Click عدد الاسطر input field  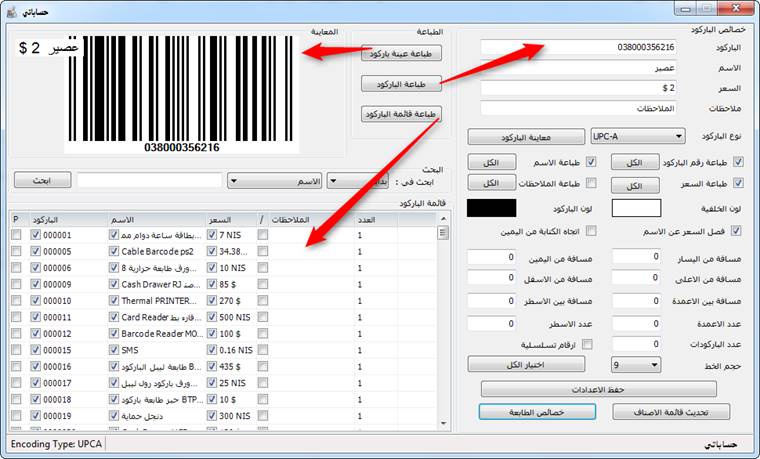pyautogui.click(x=491, y=323)
